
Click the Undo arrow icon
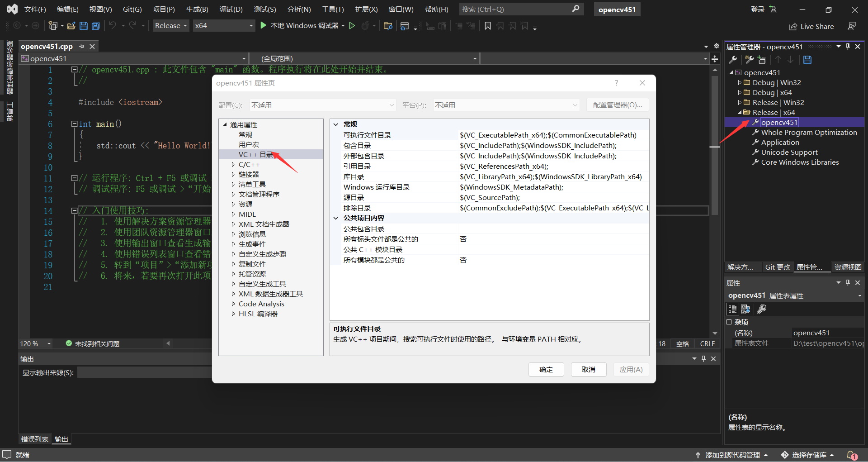click(113, 25)
